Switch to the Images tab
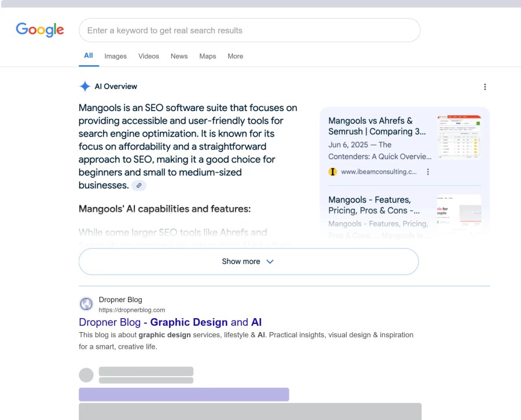This screenshot has height=420, width=521. pyautogui.click(x=115, y=56)
